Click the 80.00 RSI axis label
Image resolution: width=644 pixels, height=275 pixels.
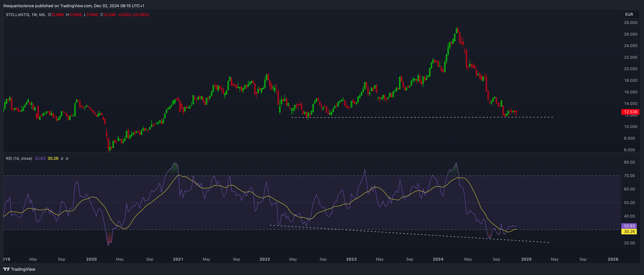coord(629,162)
